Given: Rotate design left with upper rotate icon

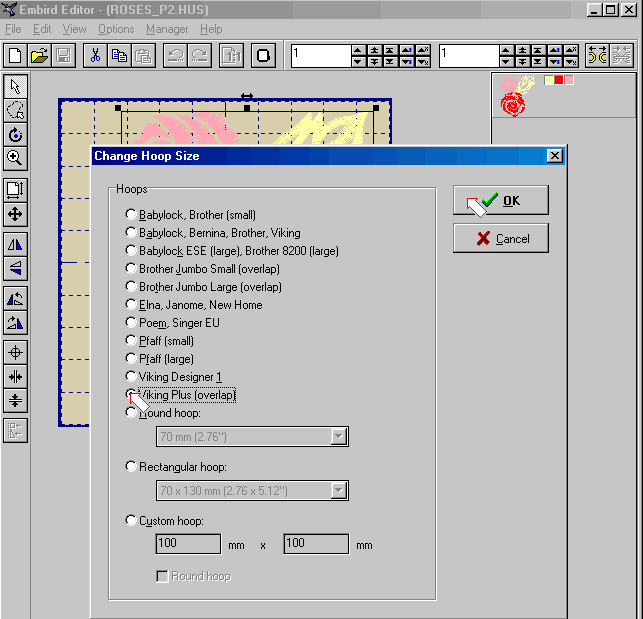Looking at the screenshot, I should click(x=16, y=299).
